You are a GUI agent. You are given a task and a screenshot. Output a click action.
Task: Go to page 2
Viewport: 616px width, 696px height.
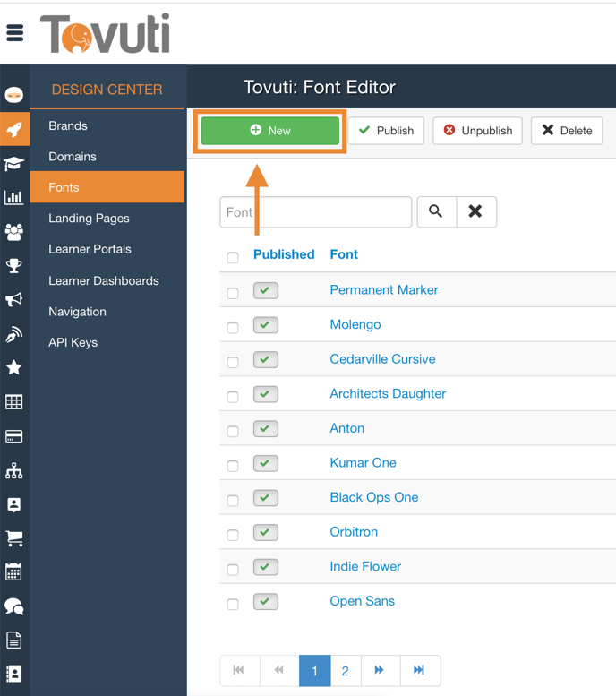coord(346,670)
